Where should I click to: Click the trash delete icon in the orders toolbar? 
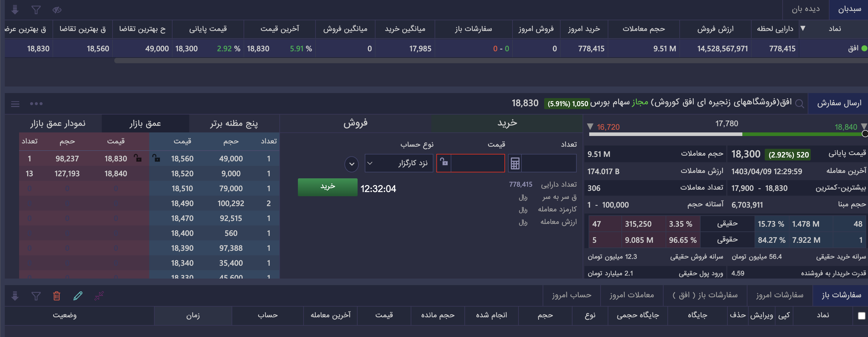point(57,296)
